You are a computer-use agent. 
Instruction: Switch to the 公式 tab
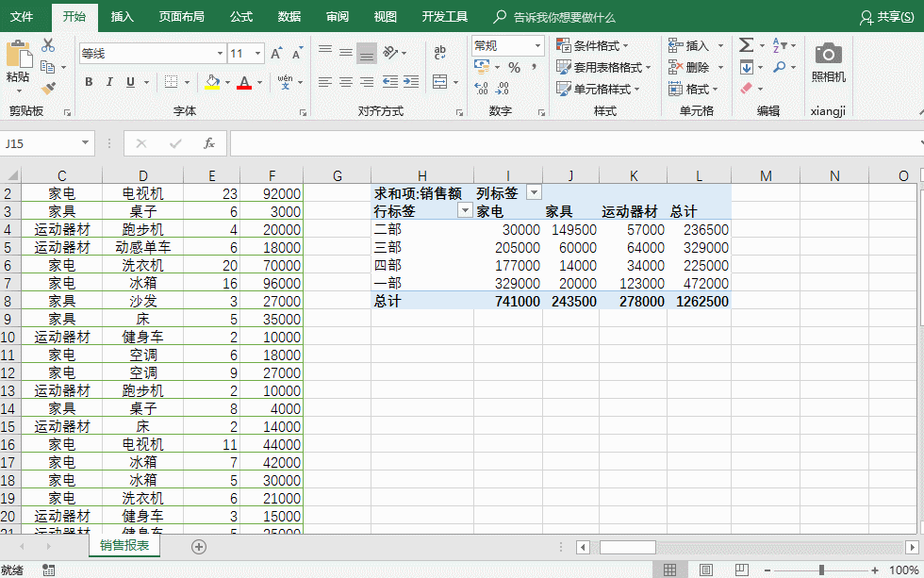click(x=241, y=16)
